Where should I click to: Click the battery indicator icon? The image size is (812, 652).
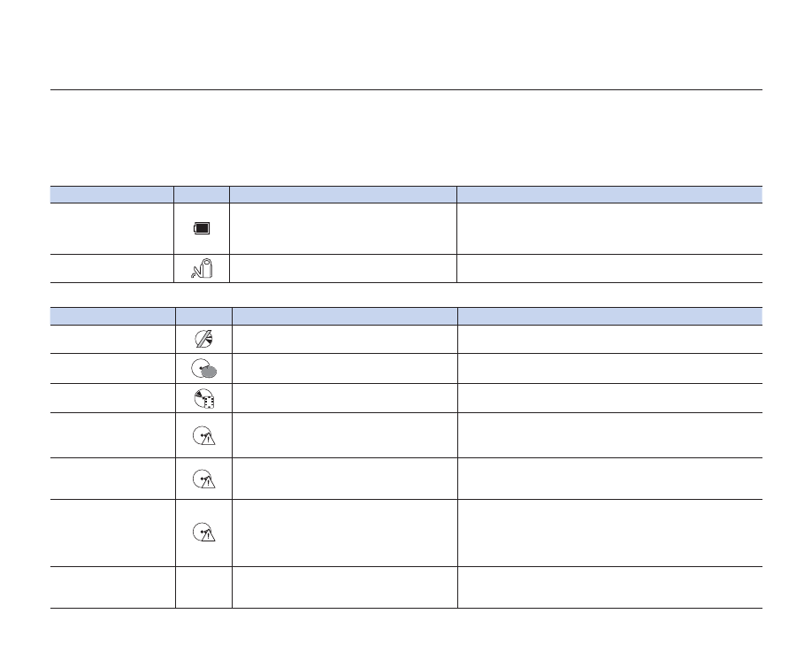click(201, 228)
